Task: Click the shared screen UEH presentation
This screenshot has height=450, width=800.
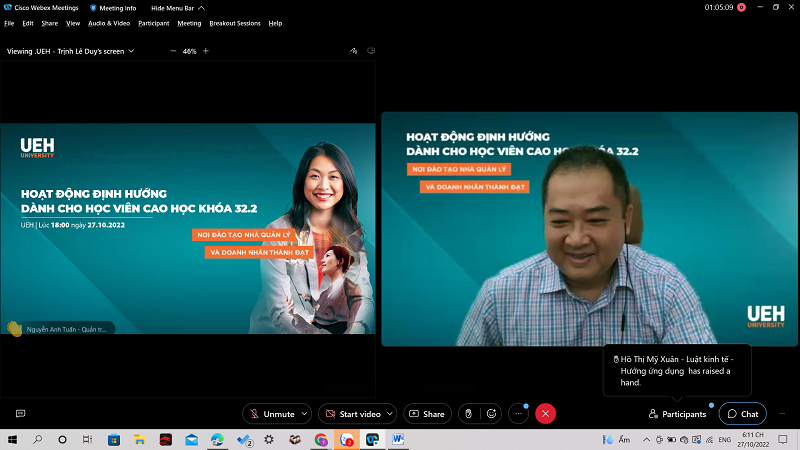Action: [x=188, y=229]
